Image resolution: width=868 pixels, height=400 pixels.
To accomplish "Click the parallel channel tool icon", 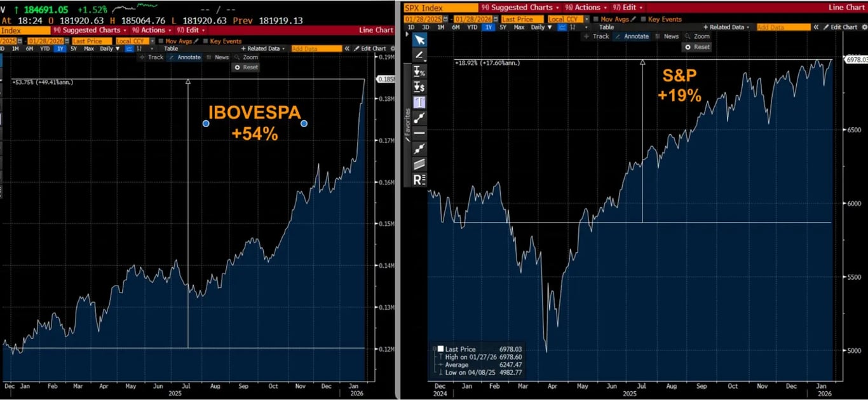I will pyautogui.click(x=419, y=164).
